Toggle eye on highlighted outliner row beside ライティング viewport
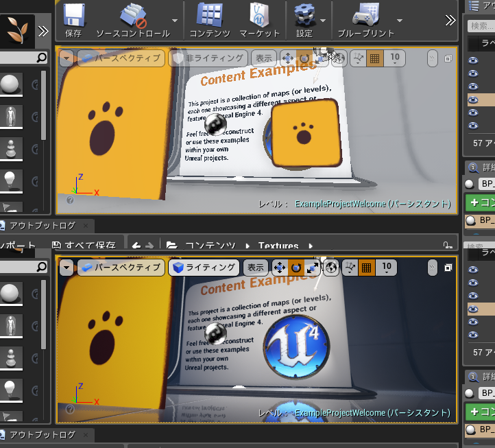Image resolution: width=495 pixels, height=448 pixels. 473,309
